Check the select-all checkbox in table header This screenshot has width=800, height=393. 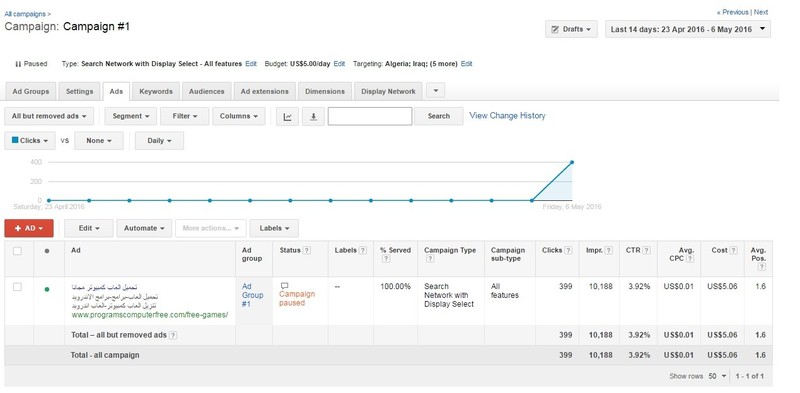(x=17, y=251)
